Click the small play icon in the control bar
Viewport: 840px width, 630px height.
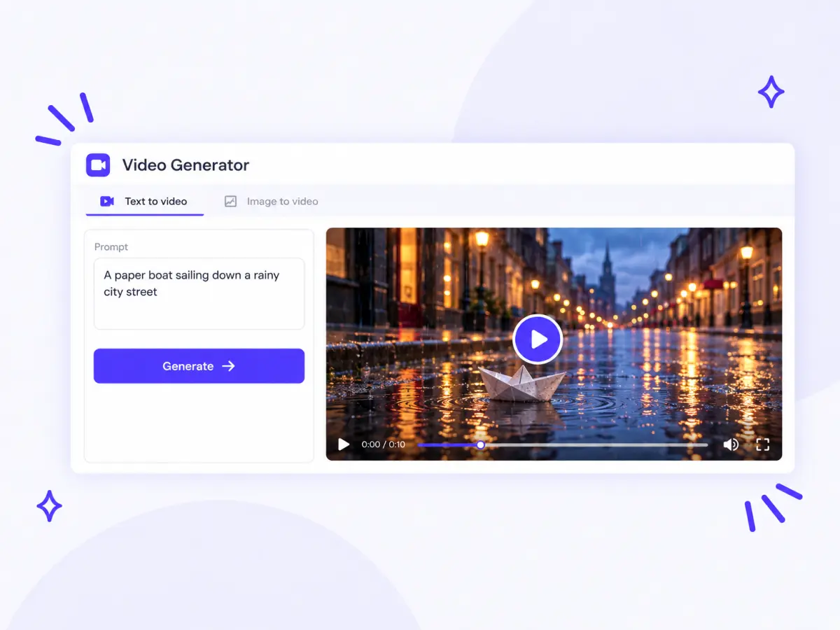pos(344,444)
